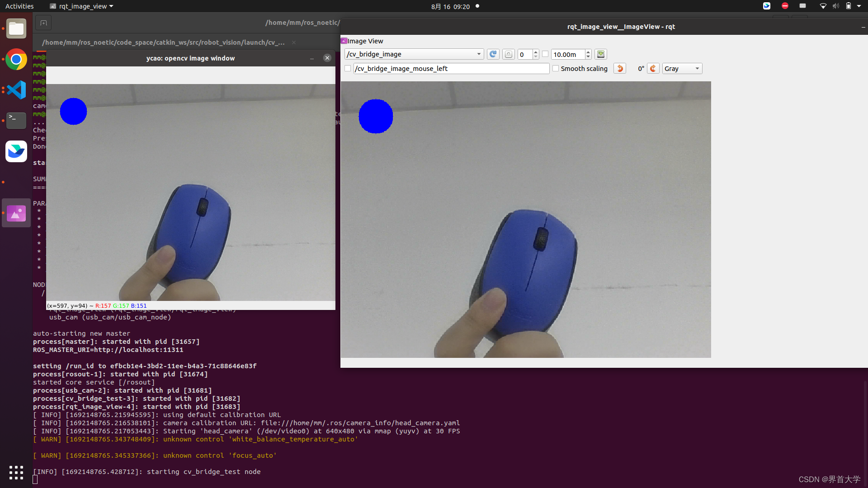Screen dimensions: 868x488
Task: Refresh the image topics list
Action: click(x=493, y=54)
